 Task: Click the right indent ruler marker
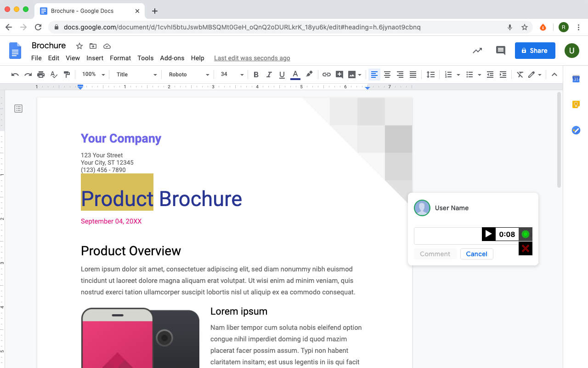click(x=367, y=87)
